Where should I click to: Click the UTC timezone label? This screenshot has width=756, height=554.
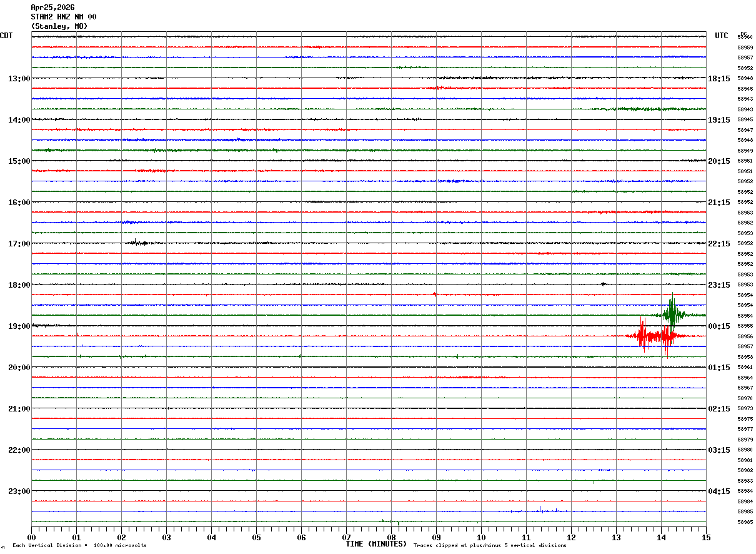pyautogui.click(x=722, y=36)
